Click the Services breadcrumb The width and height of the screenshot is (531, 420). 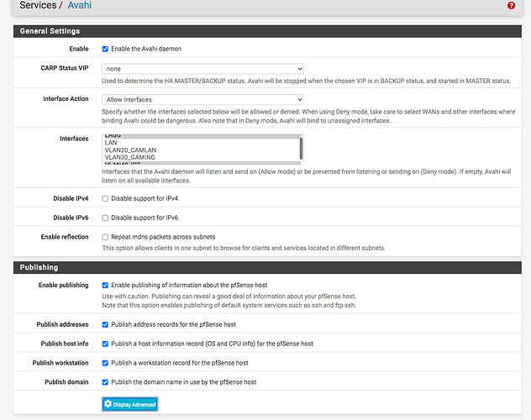38,5
